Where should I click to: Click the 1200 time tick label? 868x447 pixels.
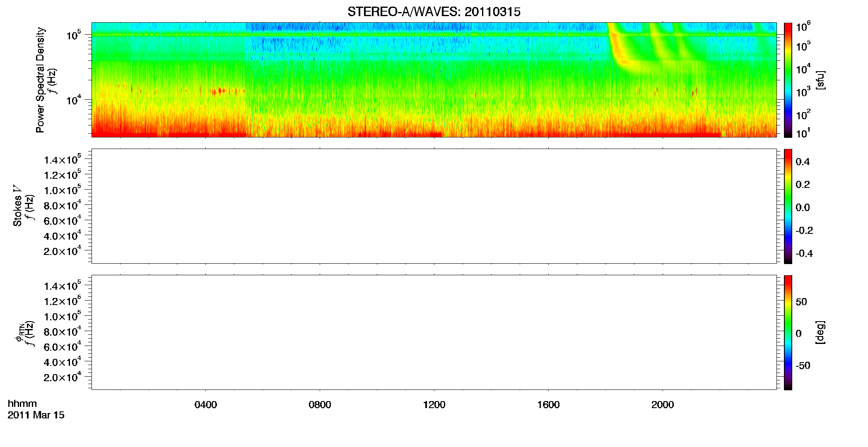pyautogui.click(x=434, y=405)
